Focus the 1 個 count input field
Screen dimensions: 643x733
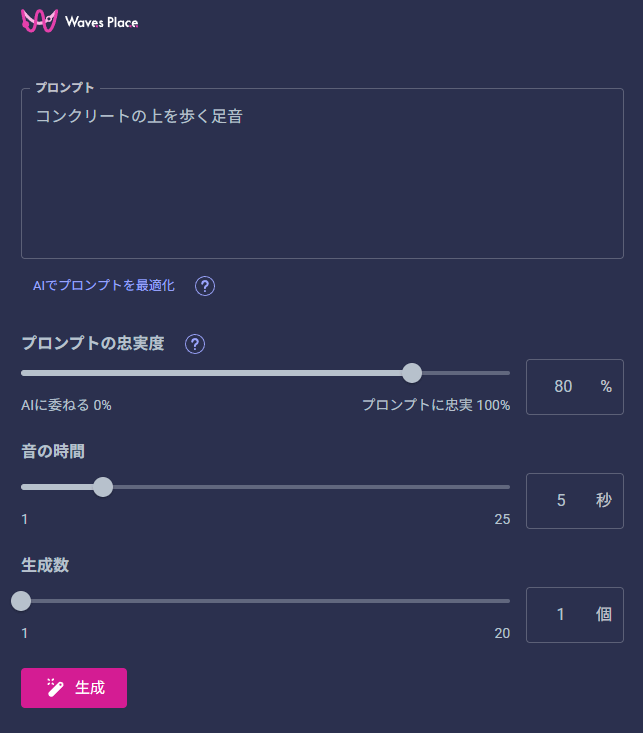563,614
